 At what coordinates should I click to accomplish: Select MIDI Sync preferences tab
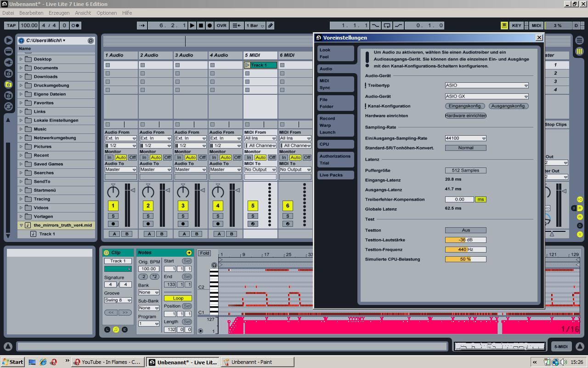pos(335,84)
